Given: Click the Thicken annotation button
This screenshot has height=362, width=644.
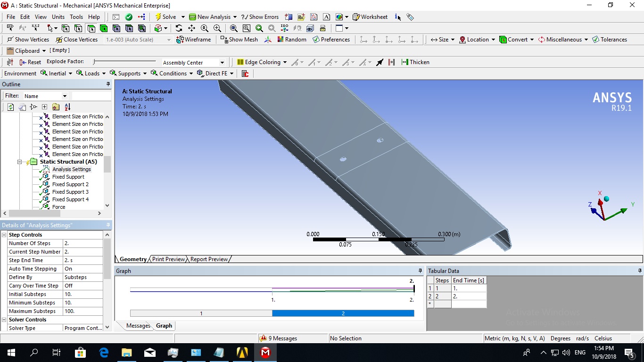Looking at the screenshot, I should (x=415, y=62).
